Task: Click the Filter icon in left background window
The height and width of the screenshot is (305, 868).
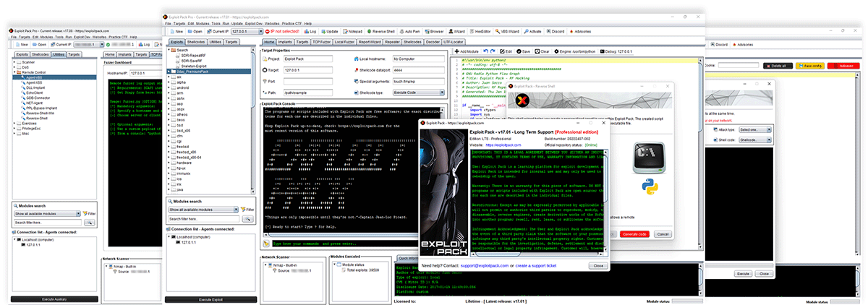Action: pos(89,214)
